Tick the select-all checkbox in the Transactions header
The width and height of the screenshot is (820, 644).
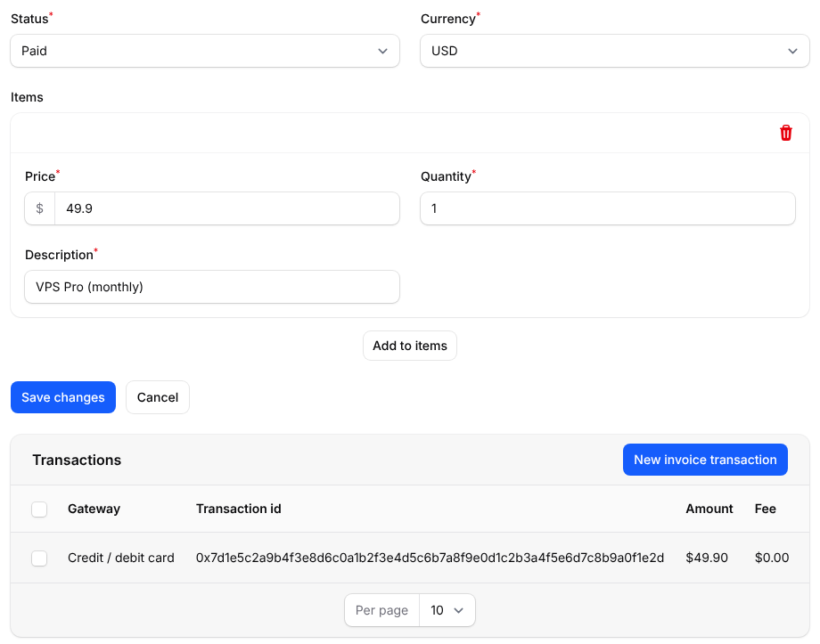tap(39, 509)
